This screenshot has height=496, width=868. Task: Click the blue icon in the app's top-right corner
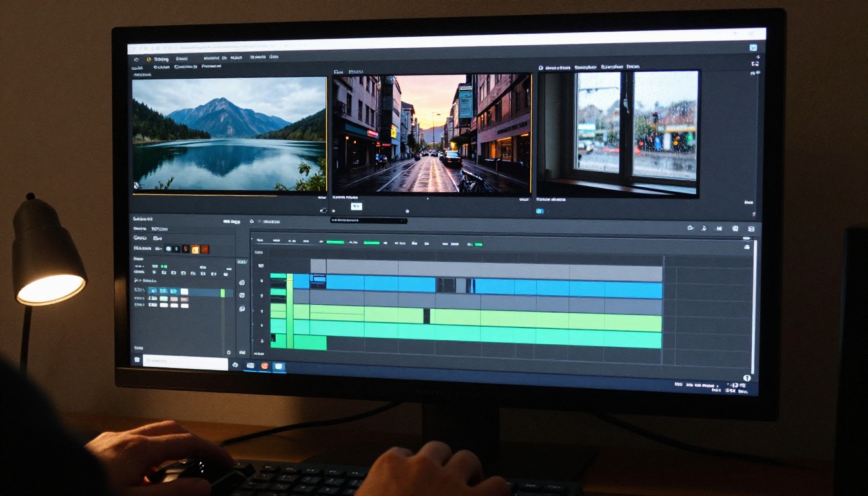[753, 48]
